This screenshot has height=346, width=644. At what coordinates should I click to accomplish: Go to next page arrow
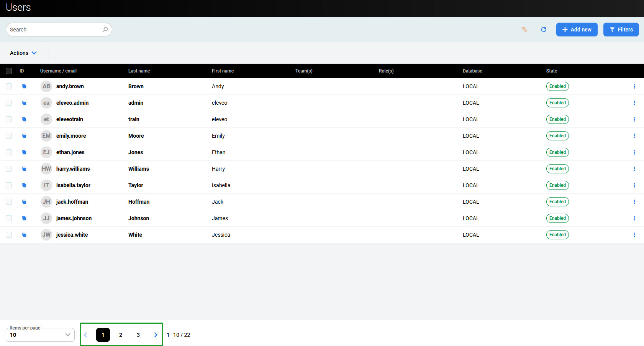[x=156, y=335]
